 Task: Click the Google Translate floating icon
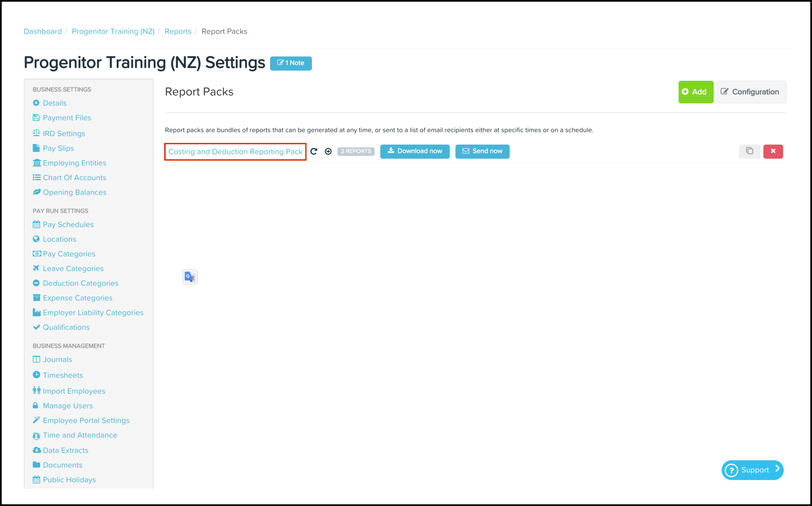point(190,277)
